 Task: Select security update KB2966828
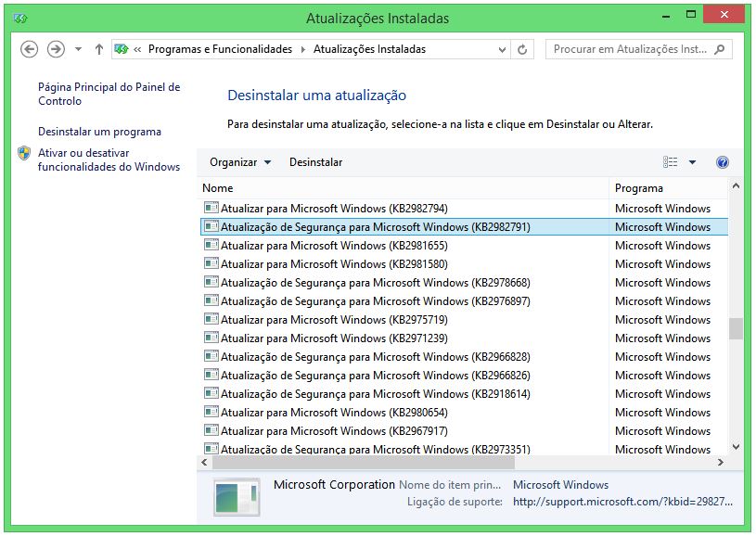[x=464, y=357]
